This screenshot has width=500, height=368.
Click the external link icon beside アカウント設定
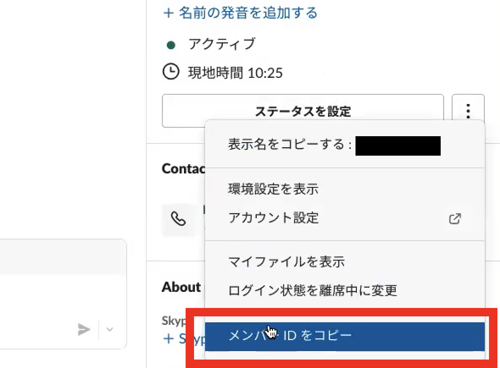(x=455, y=219)
